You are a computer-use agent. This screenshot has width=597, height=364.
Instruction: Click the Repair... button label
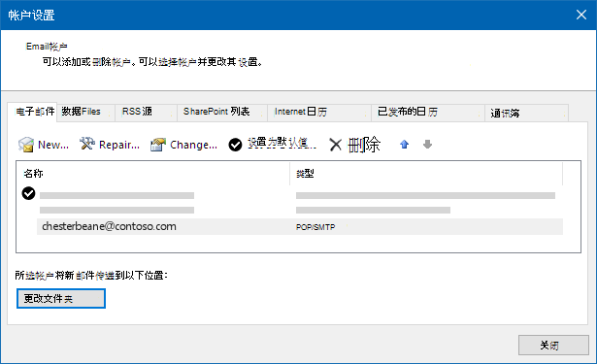(x=119, y=145)
